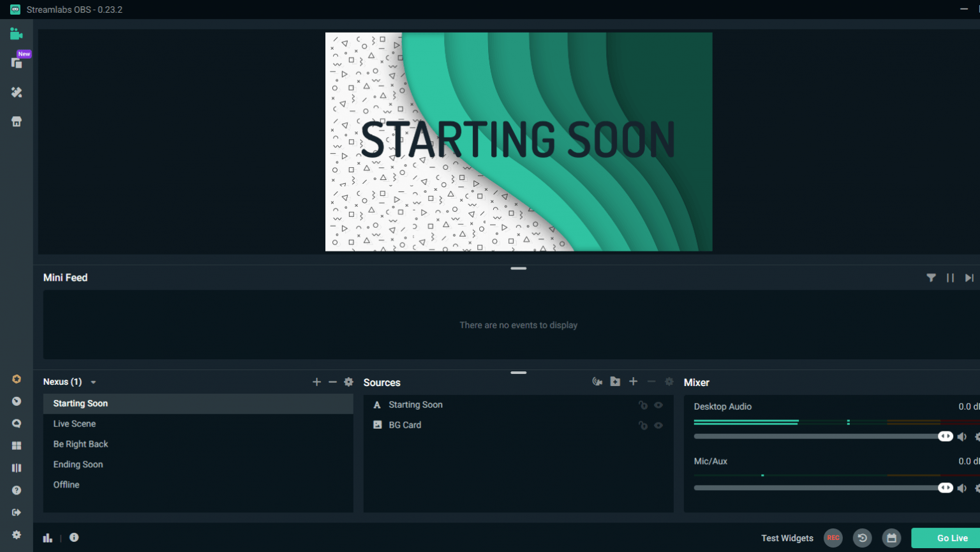Select the Ending Soon scene
Screen dimensions: 980x552
click(78, 464)
